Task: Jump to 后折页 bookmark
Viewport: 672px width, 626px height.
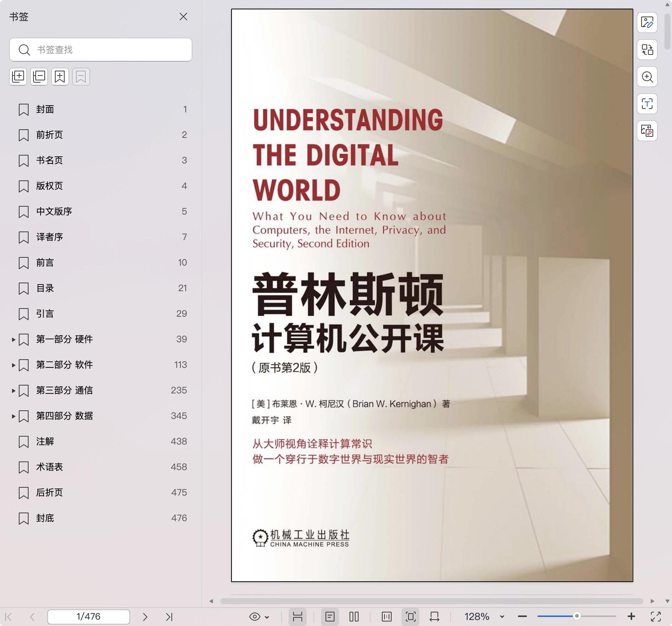Action: (x=101, y=493)
